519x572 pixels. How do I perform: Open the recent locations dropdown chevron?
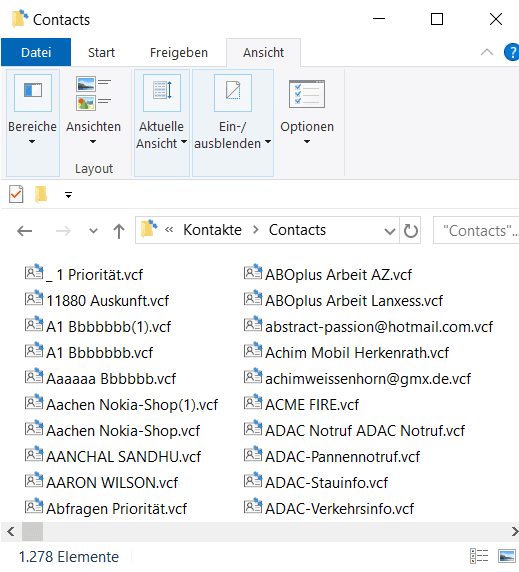93,231
